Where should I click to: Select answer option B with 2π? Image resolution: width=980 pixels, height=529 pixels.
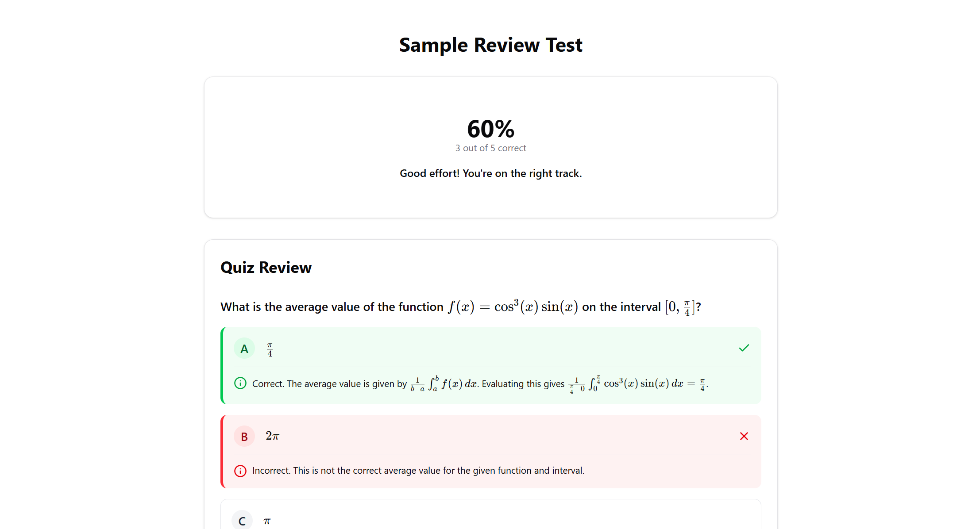(x=487, y=436)
